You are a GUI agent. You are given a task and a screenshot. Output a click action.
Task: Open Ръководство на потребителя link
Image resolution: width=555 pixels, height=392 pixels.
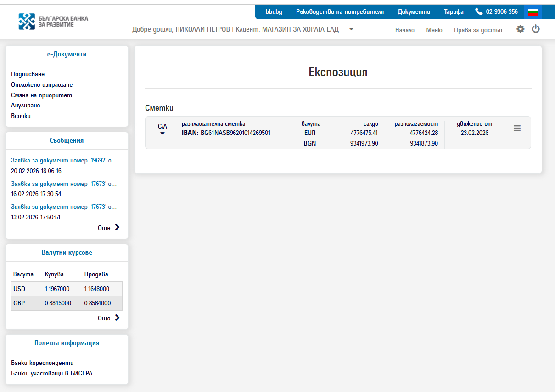340,11
